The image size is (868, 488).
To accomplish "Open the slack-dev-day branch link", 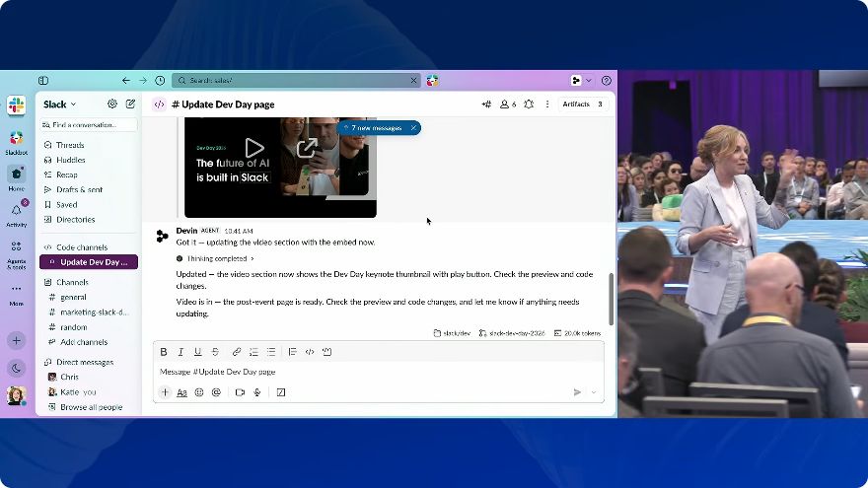I will click(x=512, y=333).
